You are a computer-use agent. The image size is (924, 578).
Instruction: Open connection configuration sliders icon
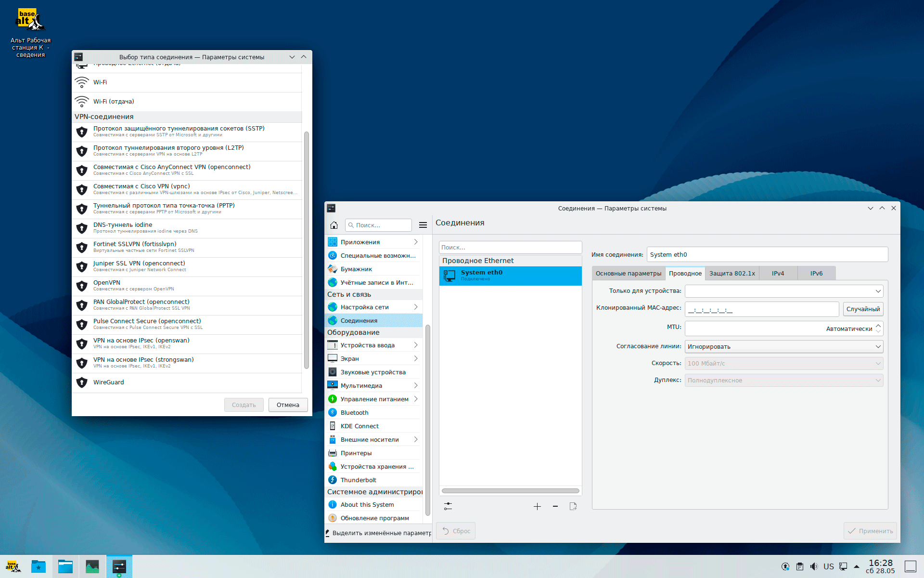[448, 506]
